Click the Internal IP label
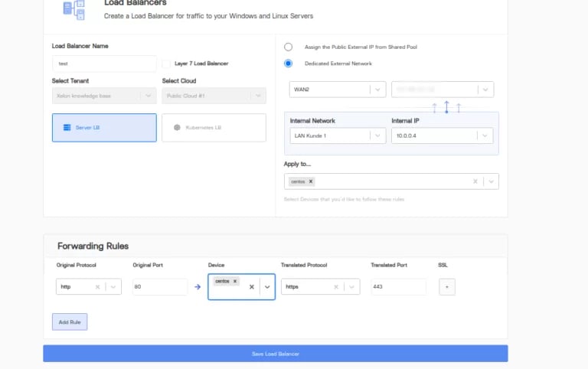This screenshot has height=369, width=588. tap(405, 121)
